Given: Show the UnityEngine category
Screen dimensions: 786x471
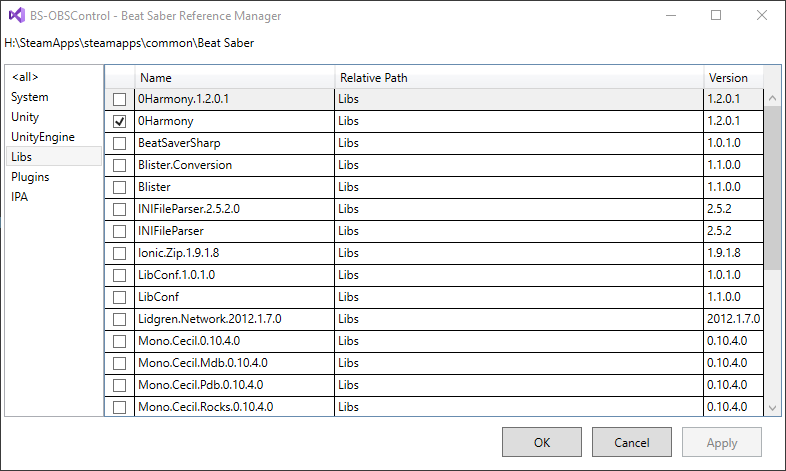Looking at the screenshot, I should coord(54,137).
